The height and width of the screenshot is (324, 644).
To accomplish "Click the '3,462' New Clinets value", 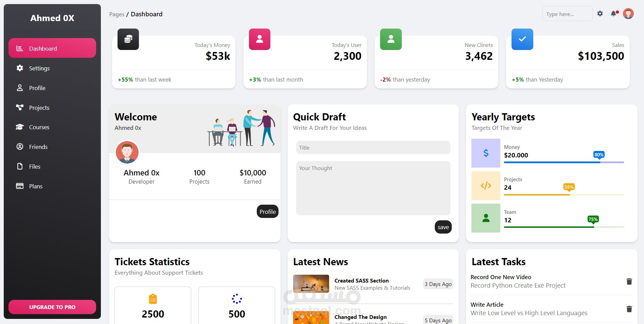I will coord(479,56).
